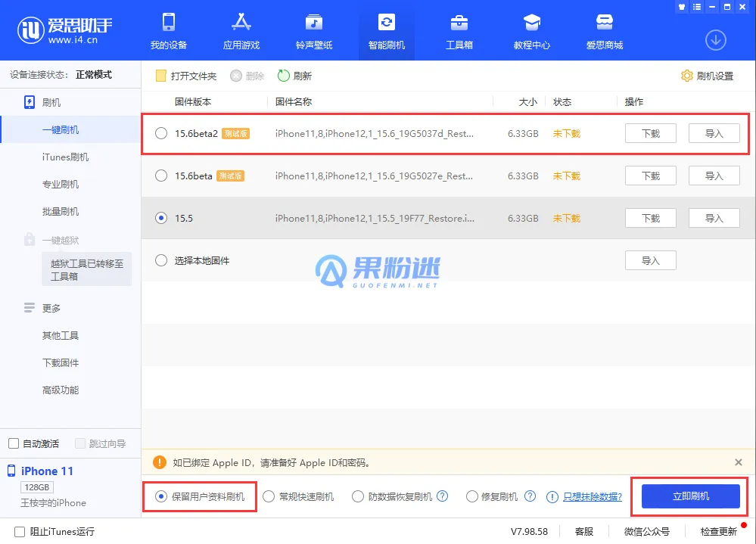Open the 工具箱 toolbox icon
This screenshot has width=756, height=544.
(x=459, y=22)
